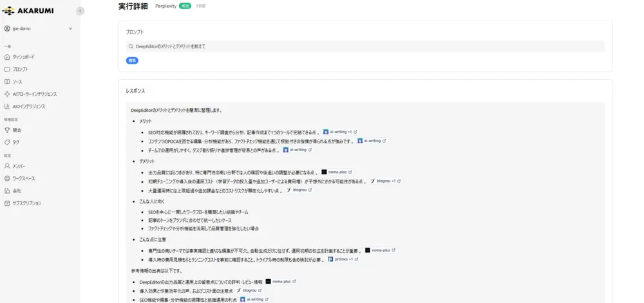Click line SEOを中心に一貫したワークフロー

[x=198, y=212]
